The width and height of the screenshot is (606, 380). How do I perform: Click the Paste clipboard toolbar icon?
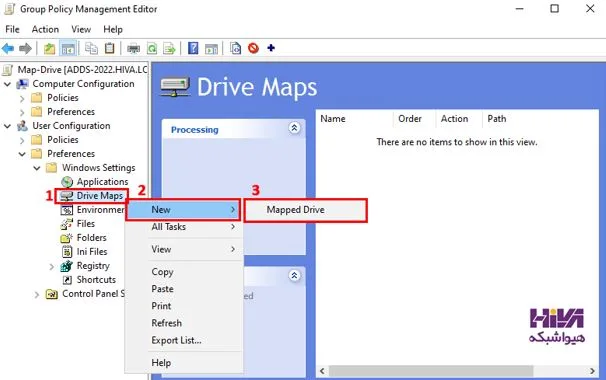[110, 48]
